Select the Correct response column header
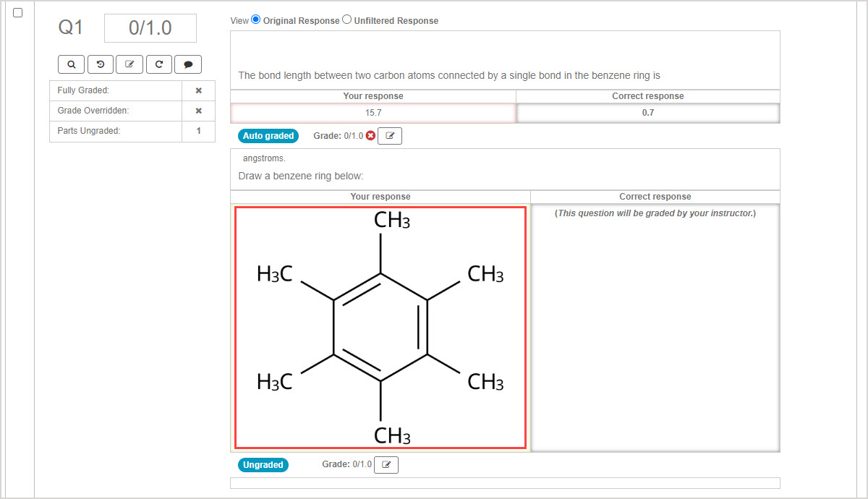This screenshot has height=499, width=868. pyautogui.click(x=647, y=95)
